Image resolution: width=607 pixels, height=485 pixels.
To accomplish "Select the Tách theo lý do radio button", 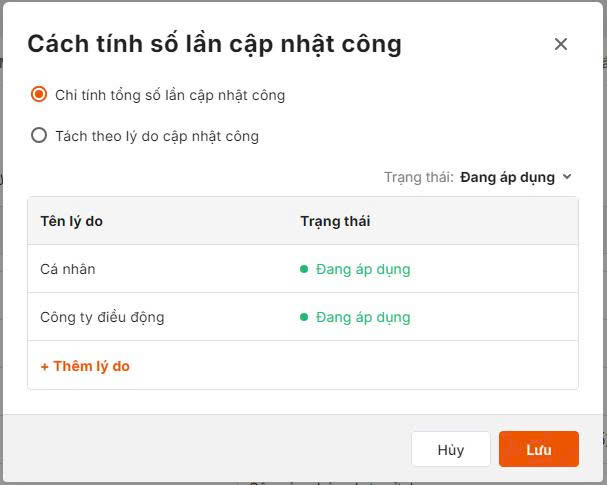I will [39, 135].
